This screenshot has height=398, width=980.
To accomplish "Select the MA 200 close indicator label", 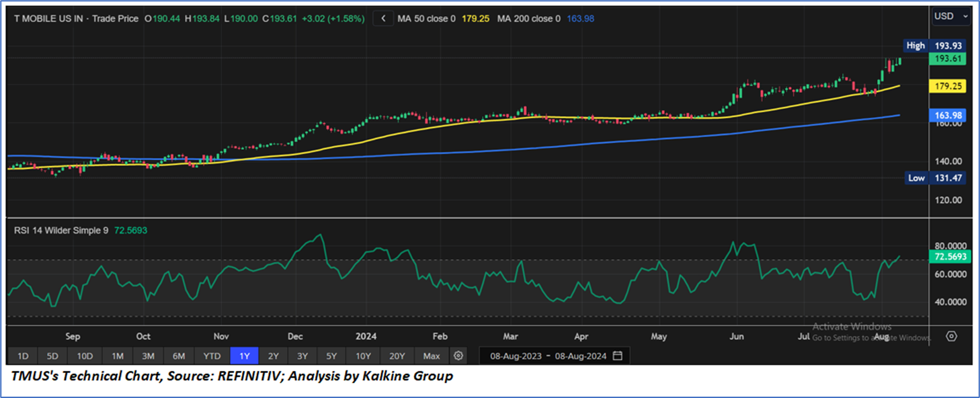I will [x=528, y=19].
